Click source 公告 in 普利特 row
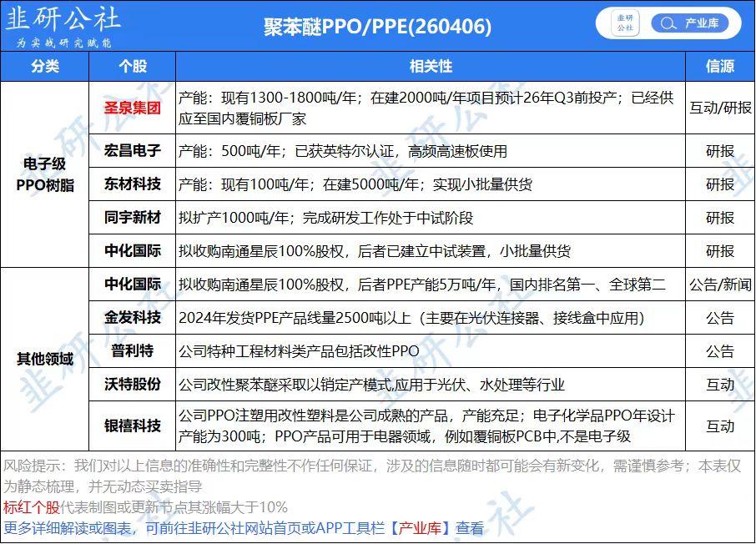The image size is (756, 544). point(720,351)
